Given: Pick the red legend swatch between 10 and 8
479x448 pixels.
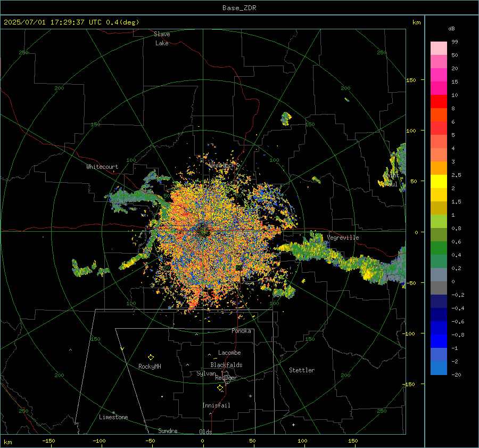Looking at the screenshot, I should [439, 102].
